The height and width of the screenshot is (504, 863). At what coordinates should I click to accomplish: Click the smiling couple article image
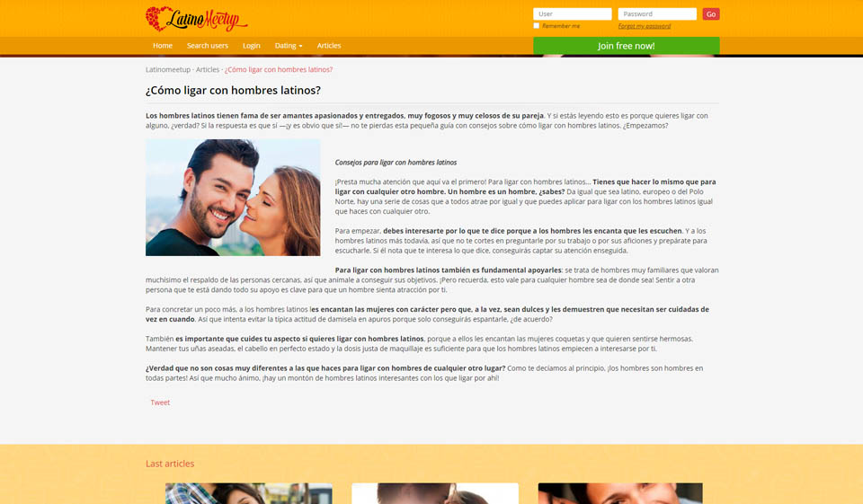pyautogui.click(x=233, y=198)
